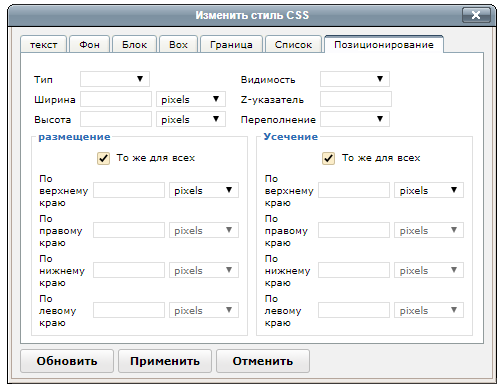Switch to the текст tab

(x=44, y=44)
